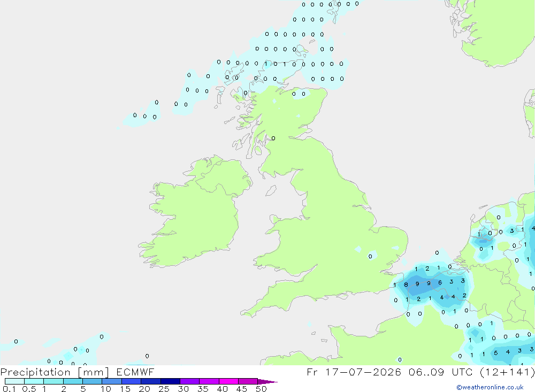
Task: Select the legend value "50"
Action: [262, 389]
